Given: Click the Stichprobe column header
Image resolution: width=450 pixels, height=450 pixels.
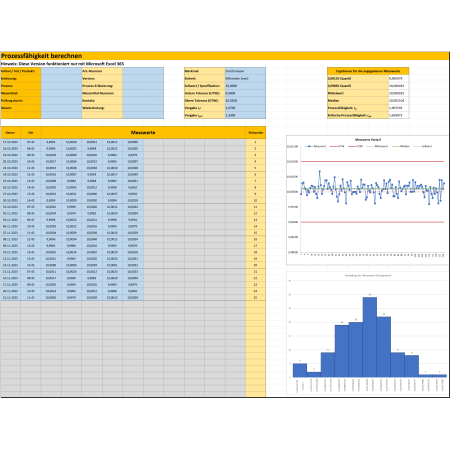Looking at the screenshot, I should click(256, 132).
